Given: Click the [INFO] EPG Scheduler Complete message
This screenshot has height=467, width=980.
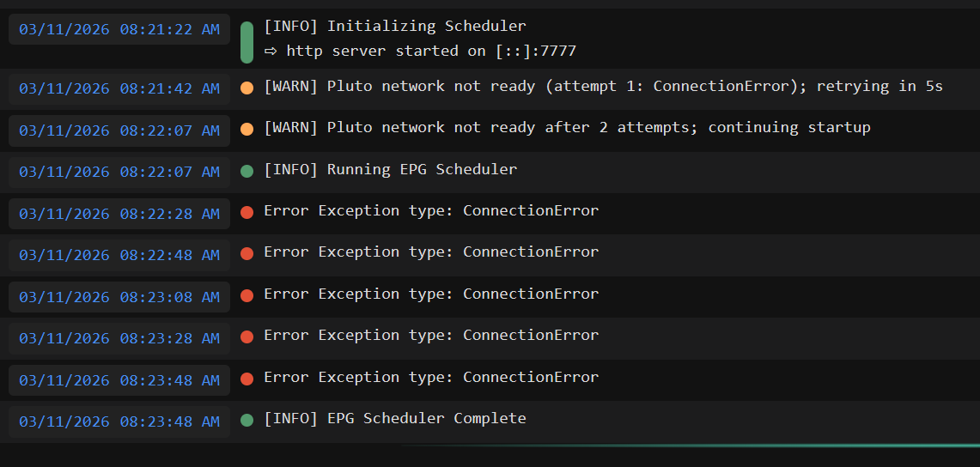Looking at the screenshot, I should tap(395, 419).
